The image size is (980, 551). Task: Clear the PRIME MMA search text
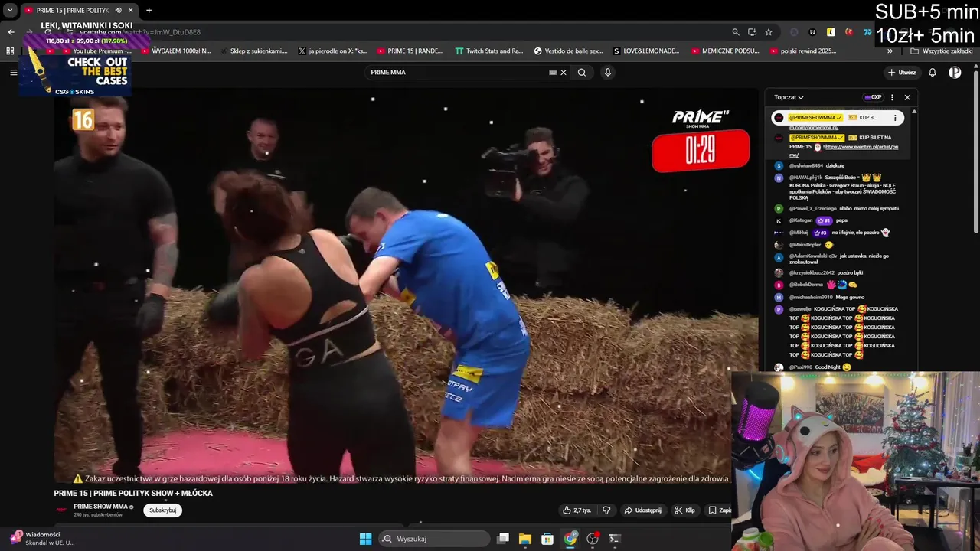(x=563, y=73)
